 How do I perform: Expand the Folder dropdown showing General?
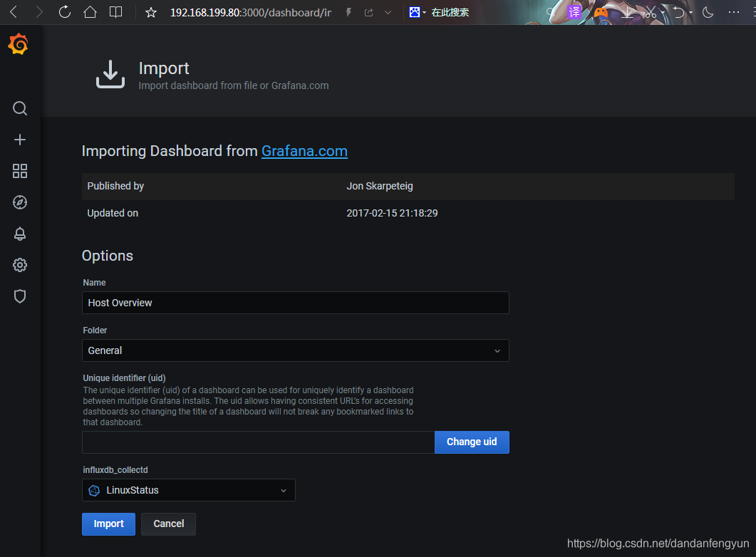coord(296,350)
